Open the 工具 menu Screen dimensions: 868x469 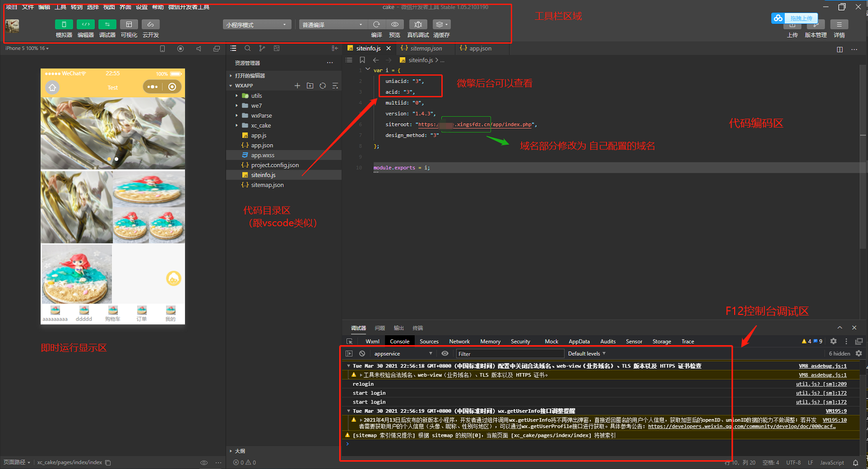pos(60,7)
